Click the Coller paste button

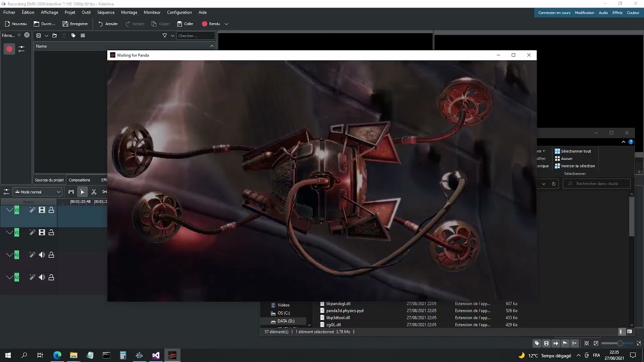tap(185, 24)
